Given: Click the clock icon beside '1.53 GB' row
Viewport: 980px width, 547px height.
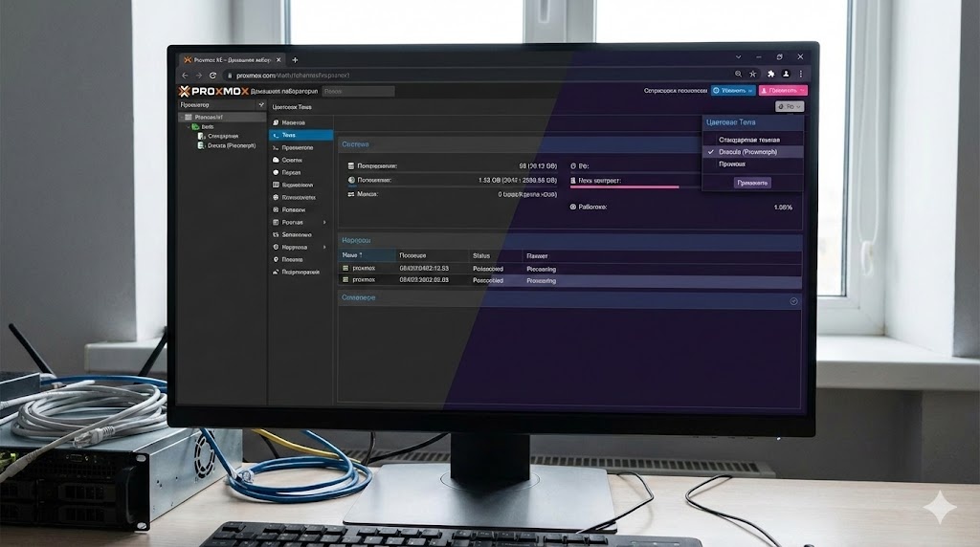Looking at the screenshot, I should coord(351,180).
